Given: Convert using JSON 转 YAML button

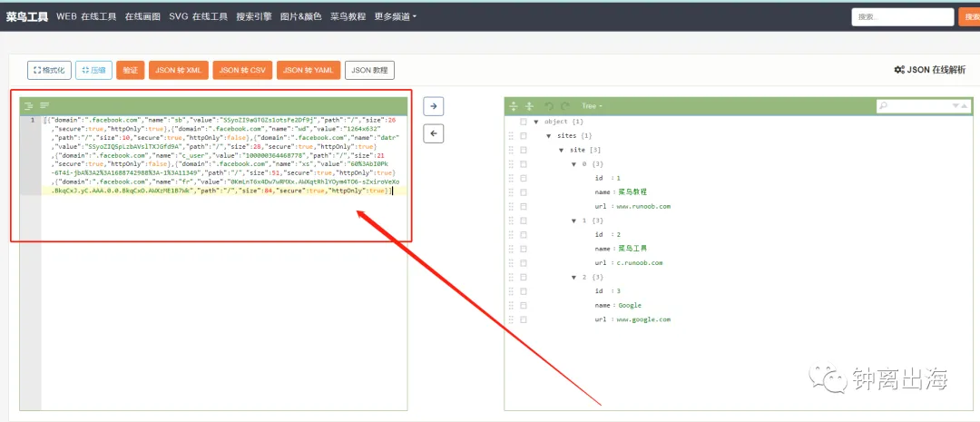Looking at the screenshot, I should tap(309, 70).
